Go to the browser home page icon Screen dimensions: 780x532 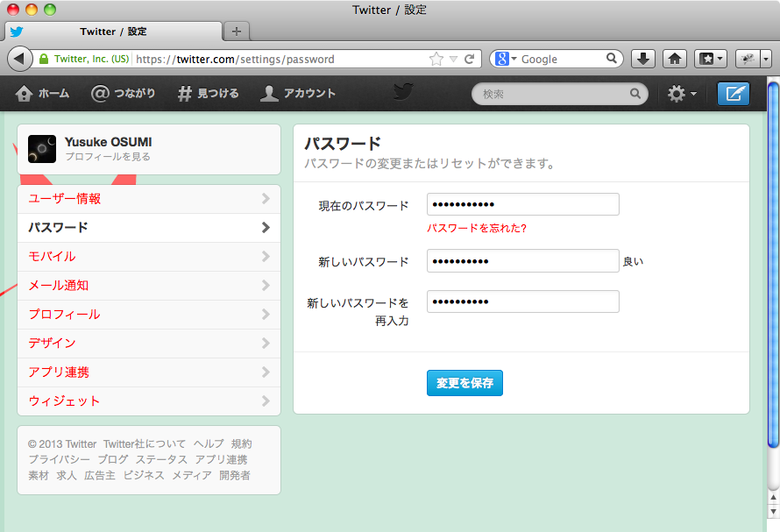point(675,59)
